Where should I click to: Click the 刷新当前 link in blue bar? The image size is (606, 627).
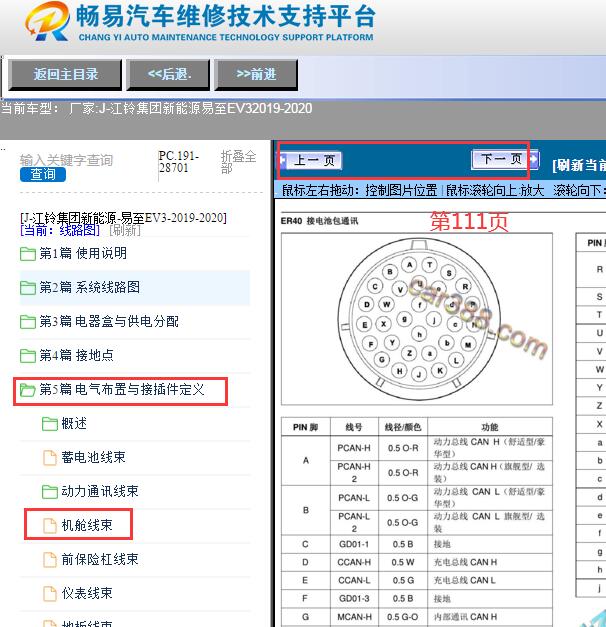[x=579, y=165]
